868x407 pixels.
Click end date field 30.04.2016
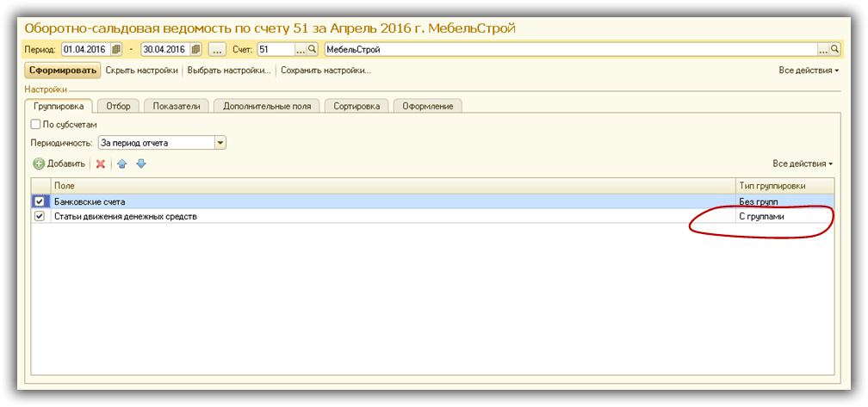[x=165, y=49]
